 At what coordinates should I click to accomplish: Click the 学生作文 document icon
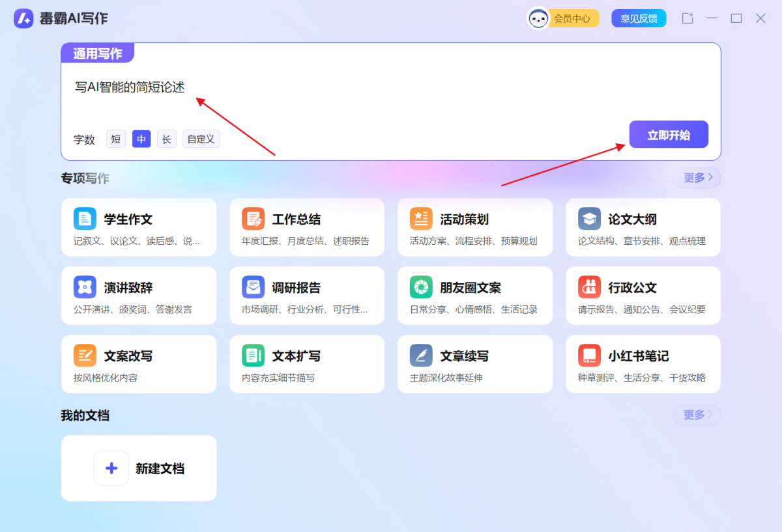(85, 219)
